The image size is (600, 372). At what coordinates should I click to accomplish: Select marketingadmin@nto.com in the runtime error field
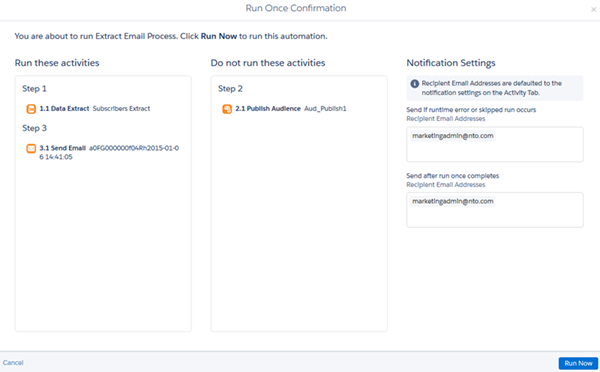[x=453, y=136]
